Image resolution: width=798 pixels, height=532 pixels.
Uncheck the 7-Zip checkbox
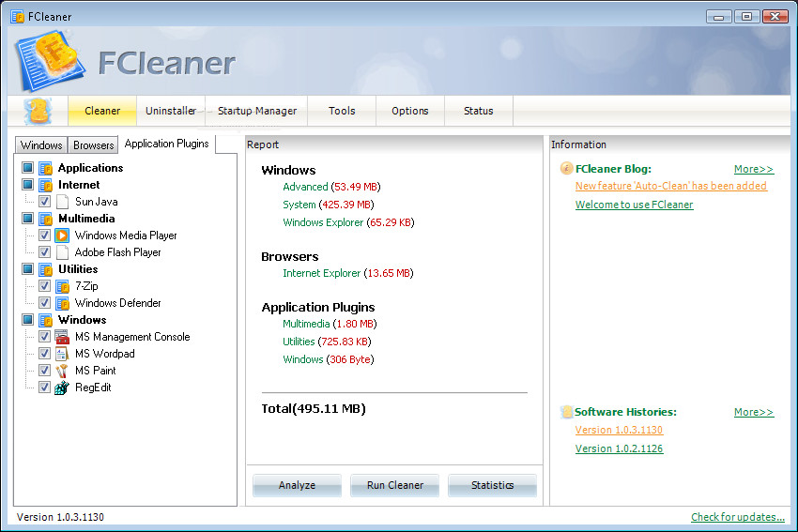coord(44,286)
